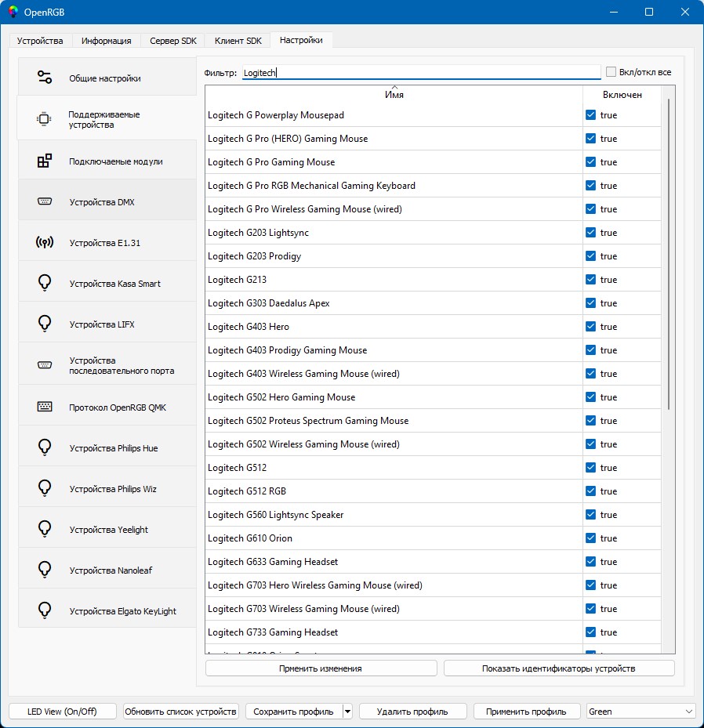Disable Logitech G213 checkbox
The image size is (704, 728).
[591, 280]
